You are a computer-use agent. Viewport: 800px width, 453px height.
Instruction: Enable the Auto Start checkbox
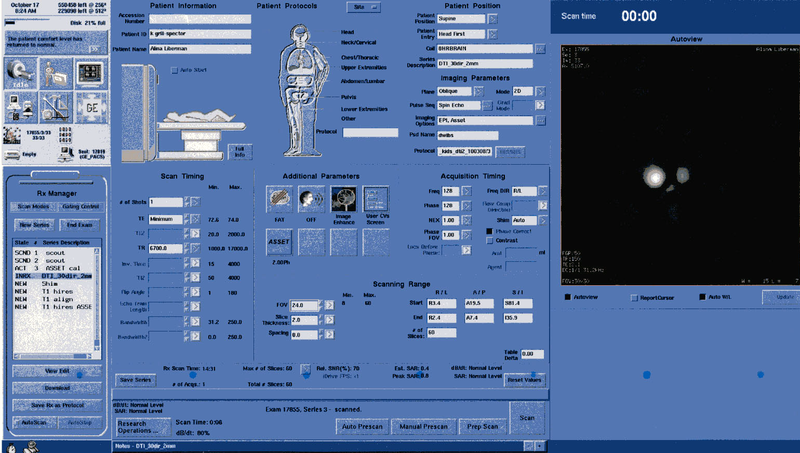pos(174,70)
